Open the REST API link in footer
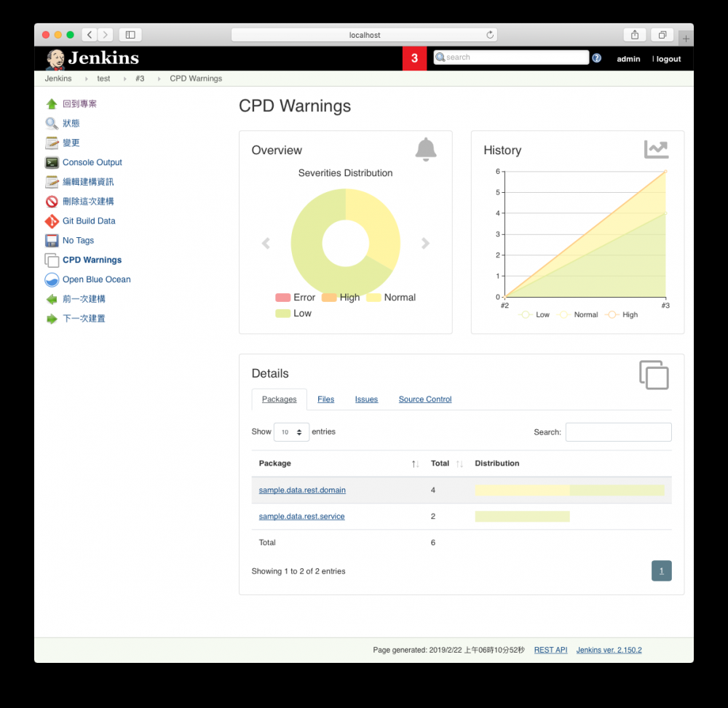The image size is (728, 708). point(550,649)
